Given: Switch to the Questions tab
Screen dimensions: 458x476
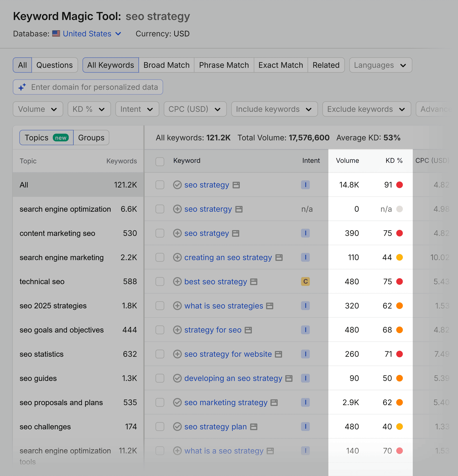Looking at the screenshot, I should point(55,65).
